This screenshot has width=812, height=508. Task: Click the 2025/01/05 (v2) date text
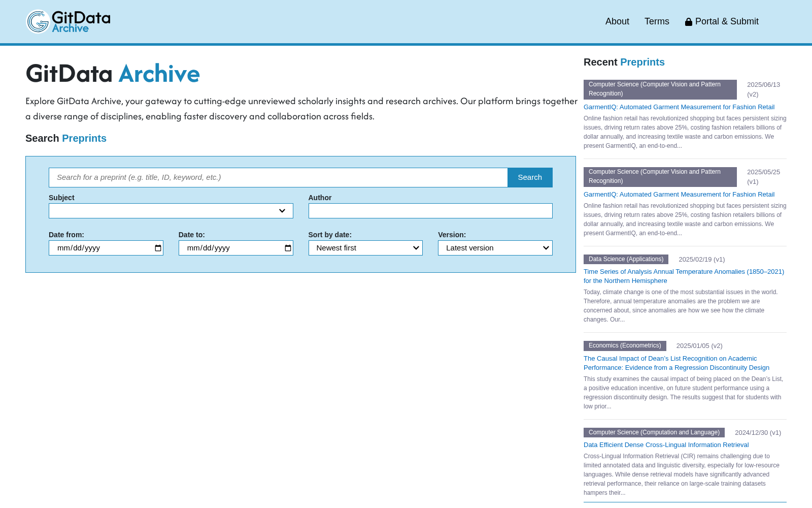point(699,346)
